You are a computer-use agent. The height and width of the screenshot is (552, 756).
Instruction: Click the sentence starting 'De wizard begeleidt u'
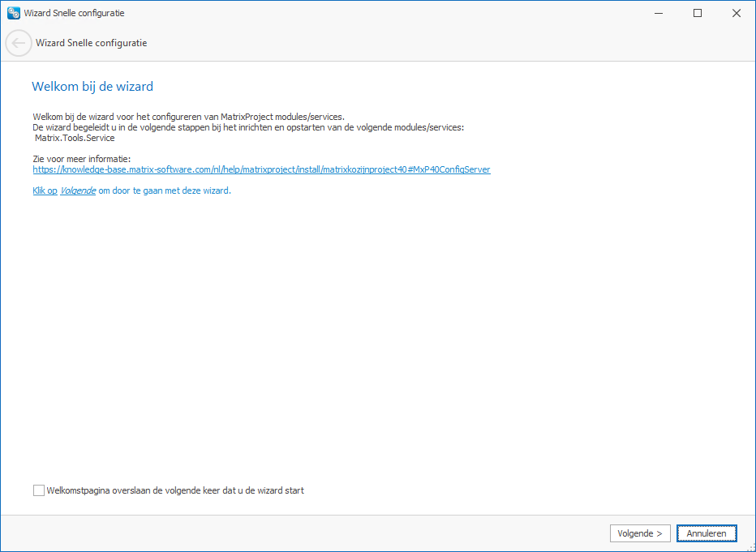point(247,127)
